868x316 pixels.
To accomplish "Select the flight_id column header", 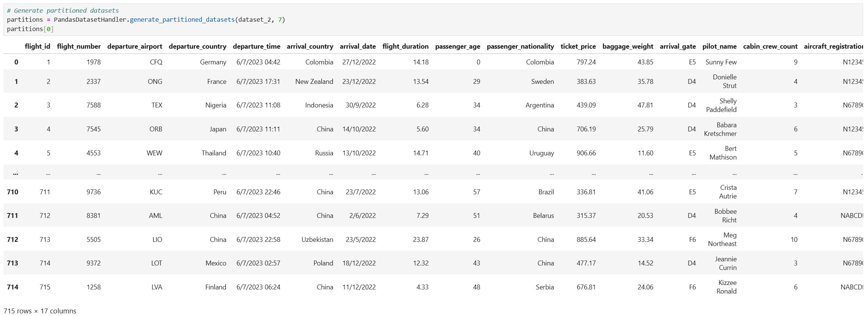I will (x=37, y=46).
